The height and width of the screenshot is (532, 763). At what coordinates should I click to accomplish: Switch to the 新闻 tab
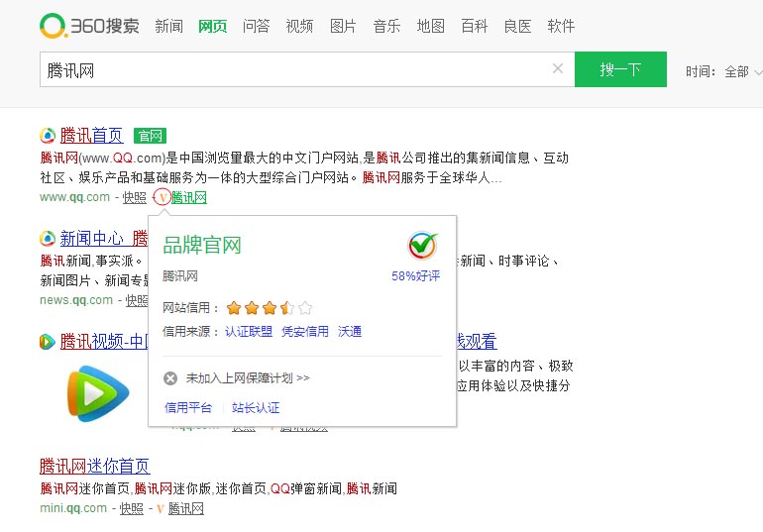(168, 26)
